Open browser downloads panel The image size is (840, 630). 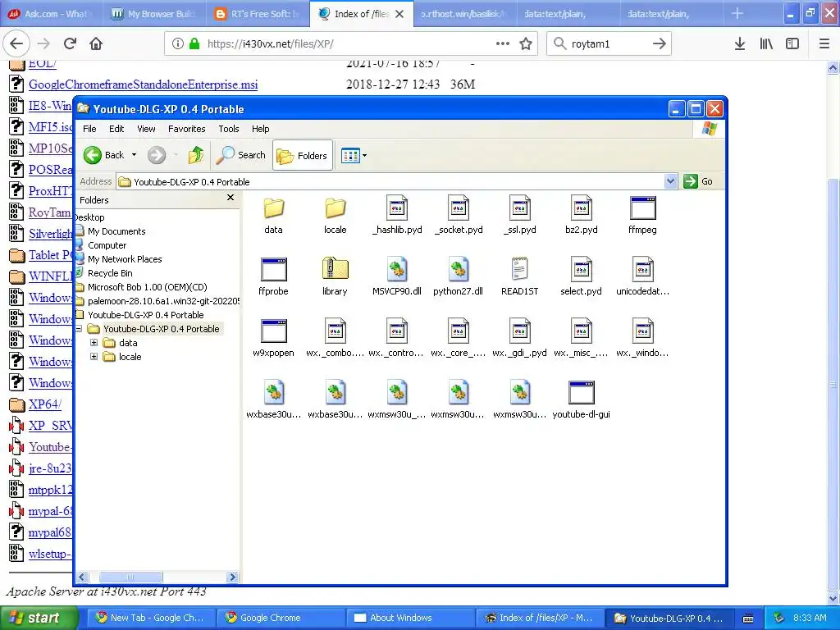click(740, 44)
